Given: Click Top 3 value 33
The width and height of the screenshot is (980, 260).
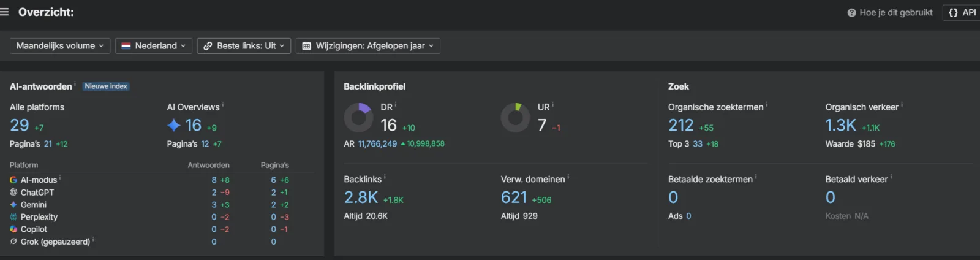Looking at the screenshot, I should (698, 144).
